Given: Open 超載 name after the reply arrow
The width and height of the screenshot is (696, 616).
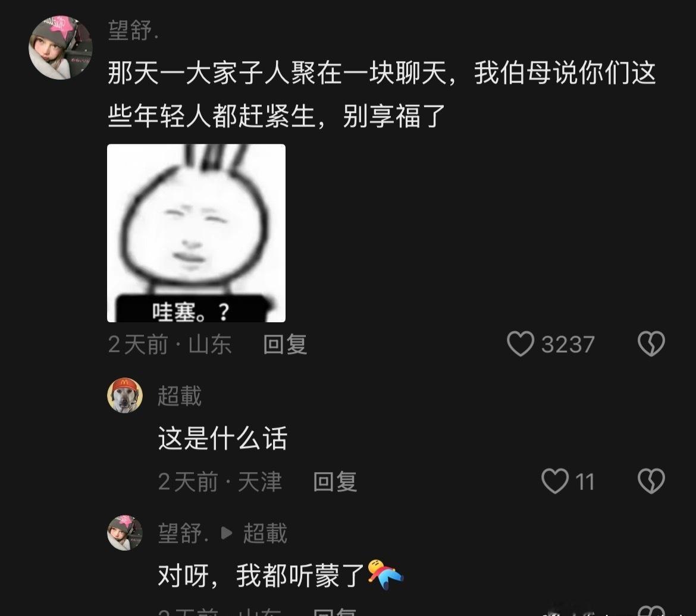Looking at the screenshot, I should 265,533.
